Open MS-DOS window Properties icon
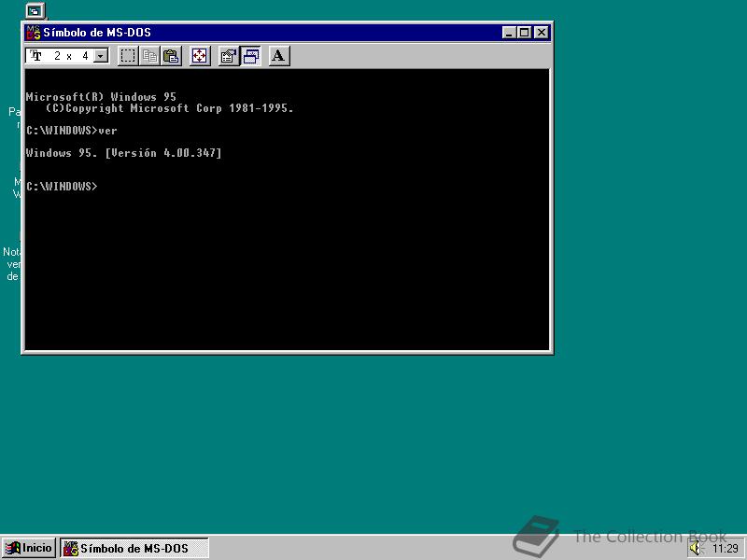 (228, 56)
